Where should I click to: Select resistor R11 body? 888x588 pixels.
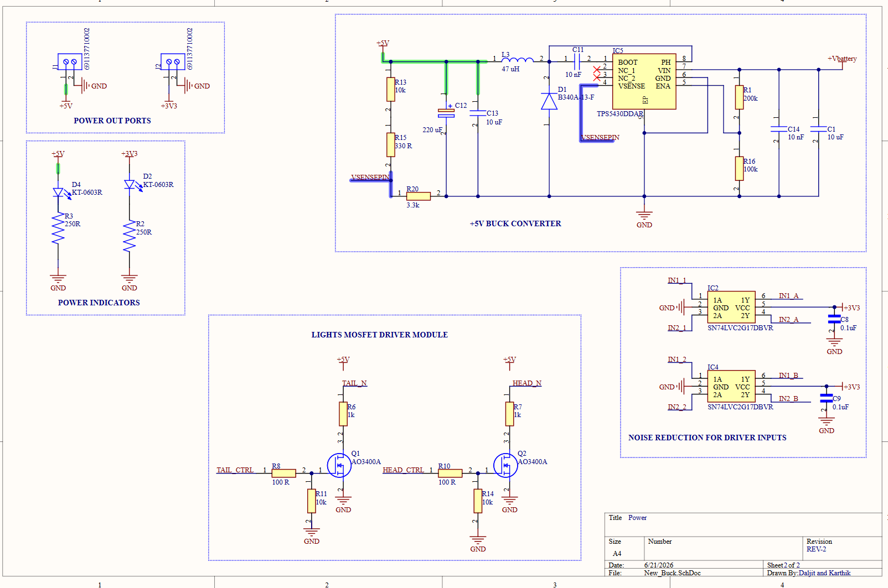coord(312,501)
